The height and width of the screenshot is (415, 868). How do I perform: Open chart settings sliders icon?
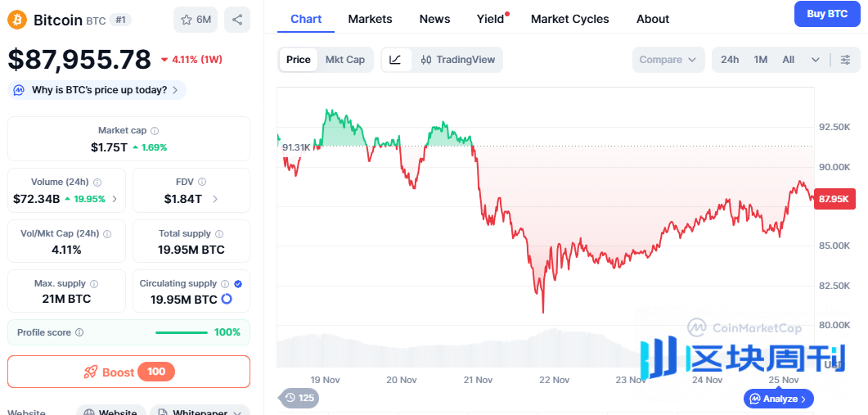point(845,60)
